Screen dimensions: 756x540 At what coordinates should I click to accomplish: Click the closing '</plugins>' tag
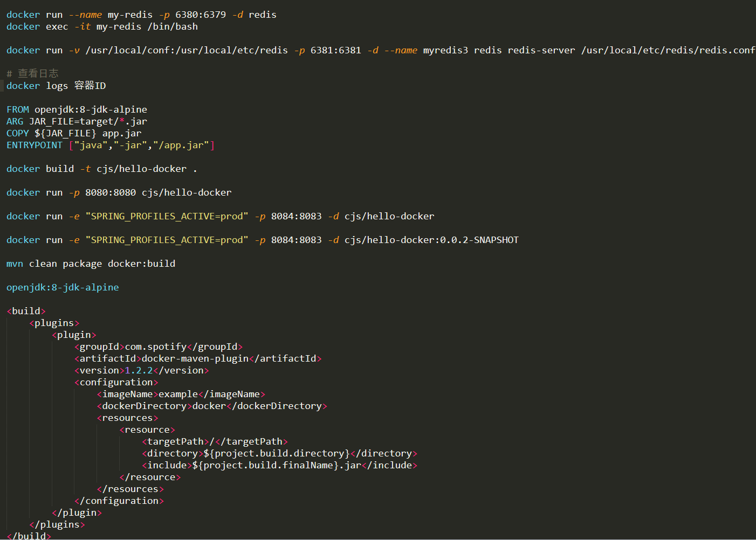pos(57,524)
